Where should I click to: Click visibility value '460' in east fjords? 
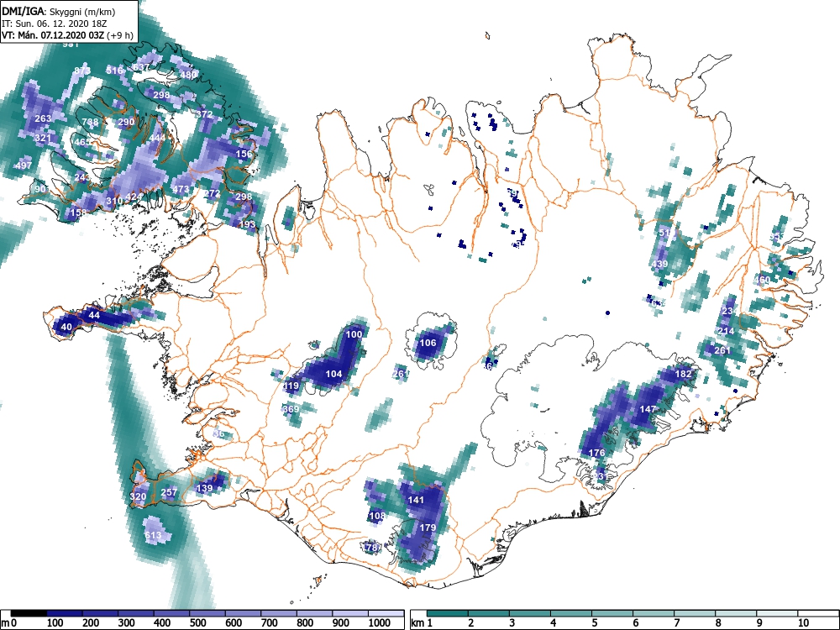762,280
